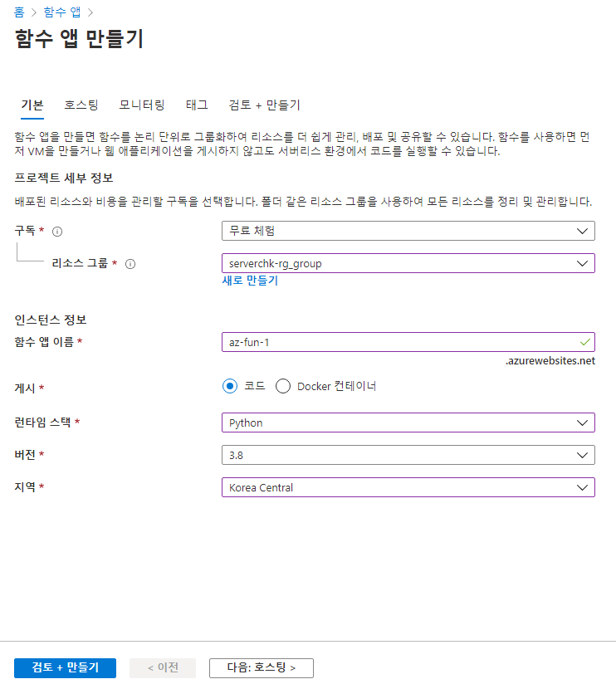616x684 pixels.
Task: Click the 새로 만들기 link
Action: click(x=250, y=281)
